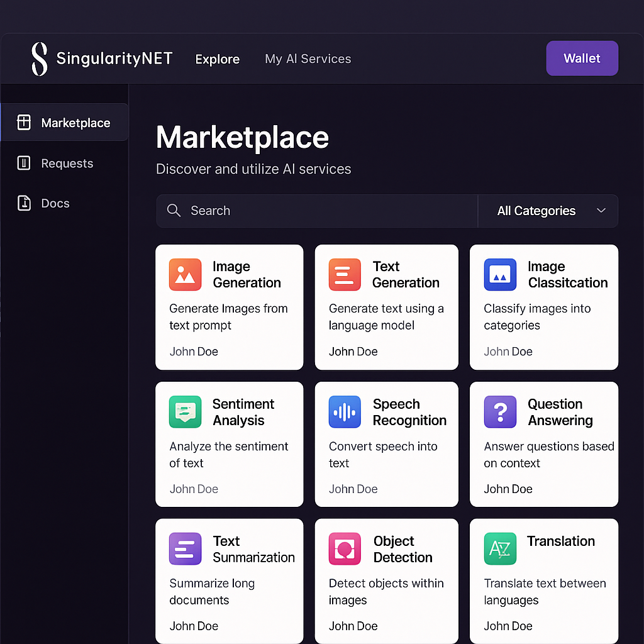Screen dimensions: 644x644
Task: Switch to the Explore tab
Action: pos(218,58)
